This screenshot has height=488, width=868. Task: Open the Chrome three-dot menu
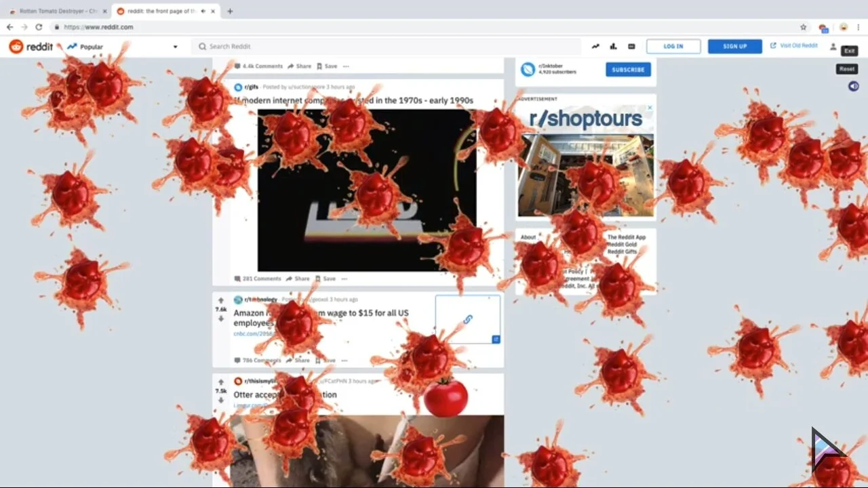(859, 27)
